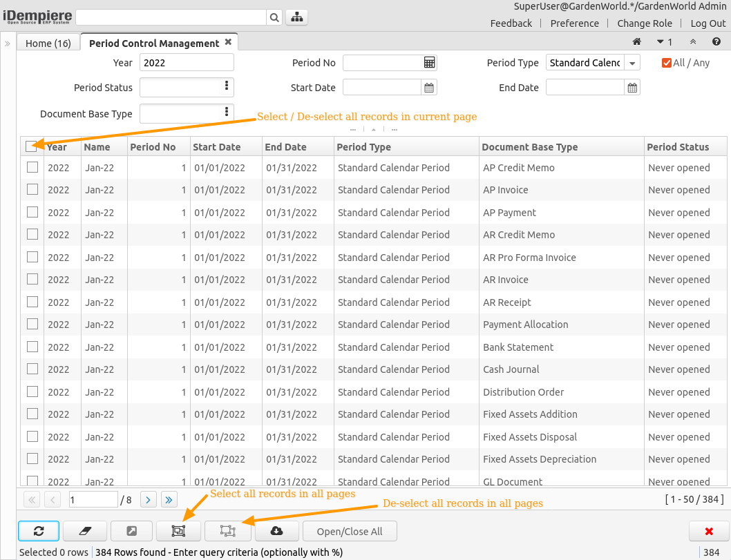Check the header checkbox to select current page
Image resolution: width=731 pixels, height=560 pixels.
click(31, 146)
